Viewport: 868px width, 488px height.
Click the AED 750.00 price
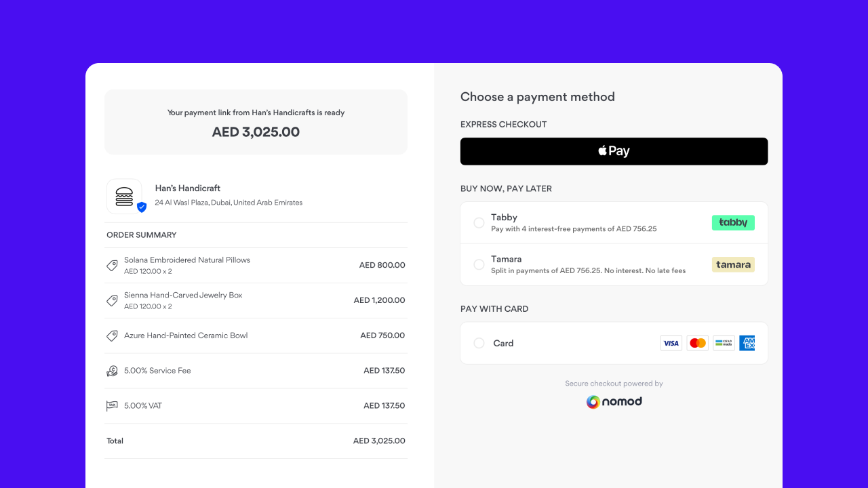tap(382, 335)
